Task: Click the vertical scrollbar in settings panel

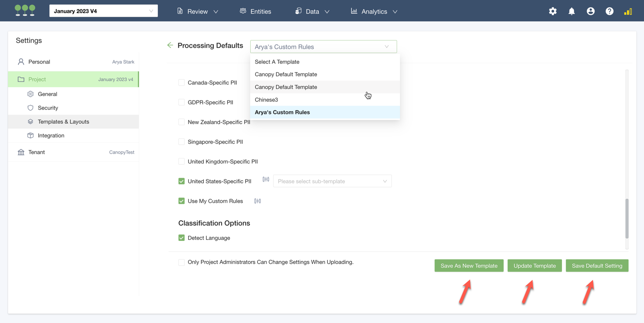Action: point(627,218)
